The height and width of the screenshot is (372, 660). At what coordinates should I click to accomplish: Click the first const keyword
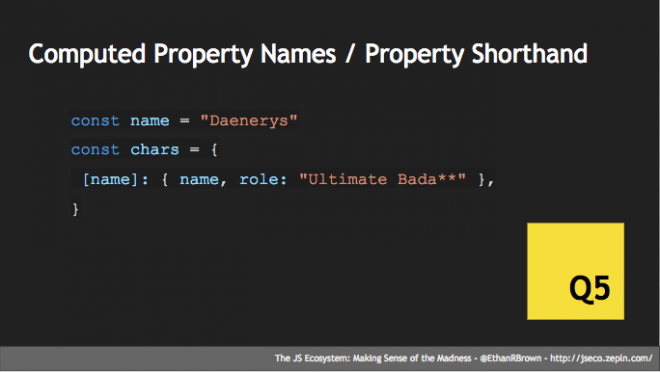[95, 121]
